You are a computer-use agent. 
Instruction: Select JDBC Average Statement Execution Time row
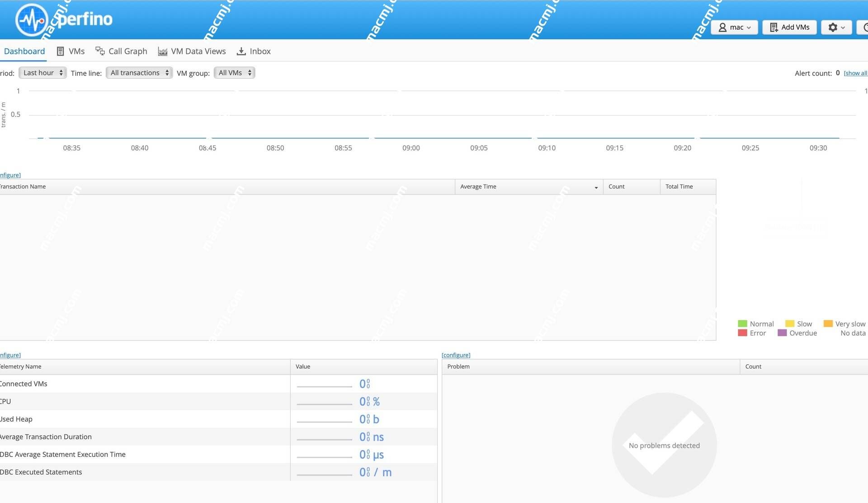pos(218,454)
